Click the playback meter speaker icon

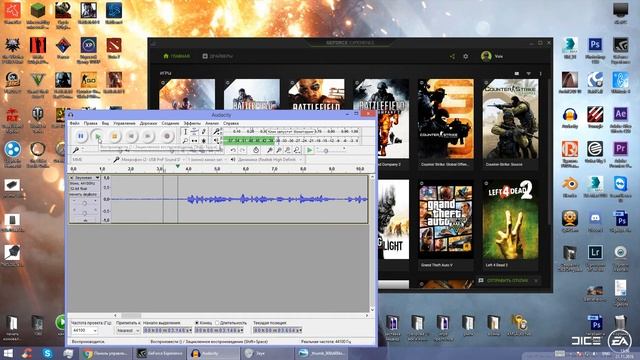point(216,141)
